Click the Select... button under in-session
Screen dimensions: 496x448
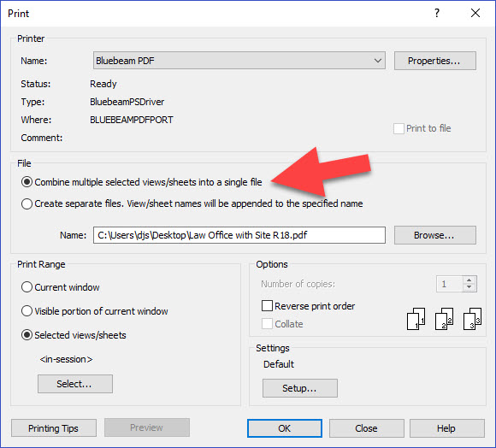75,384
